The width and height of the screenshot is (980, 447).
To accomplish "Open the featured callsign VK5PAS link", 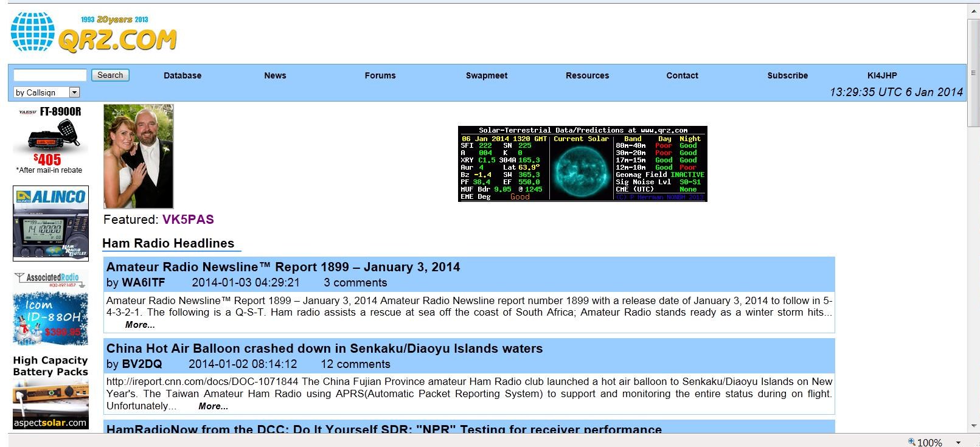I will (x=188, y=220).
